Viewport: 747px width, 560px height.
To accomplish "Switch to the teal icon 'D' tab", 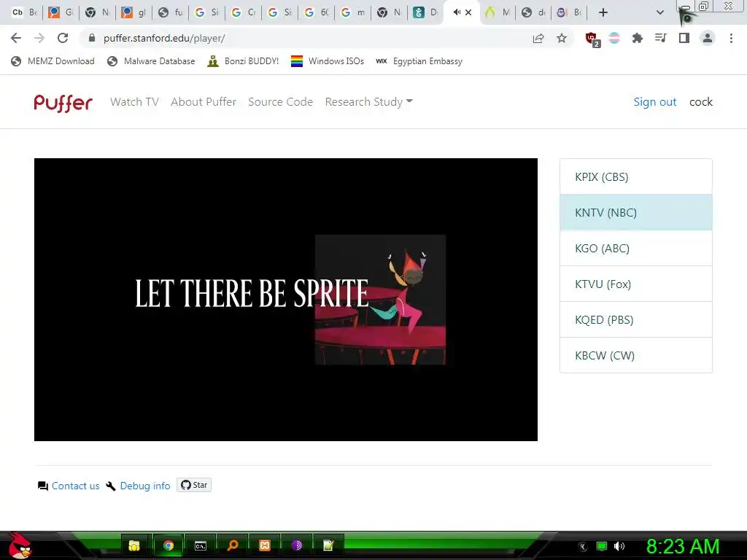I will 425,12.
